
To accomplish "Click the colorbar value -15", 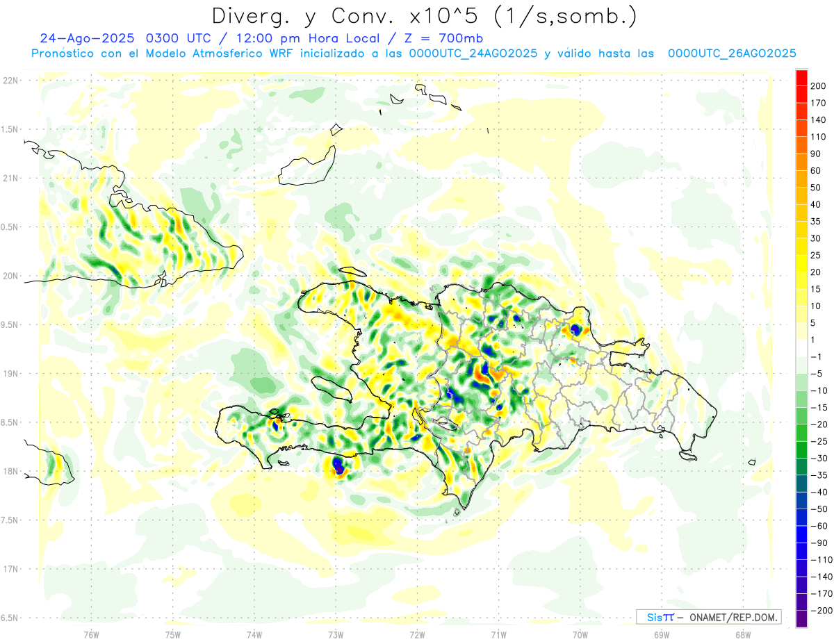I will click(819, 408).
